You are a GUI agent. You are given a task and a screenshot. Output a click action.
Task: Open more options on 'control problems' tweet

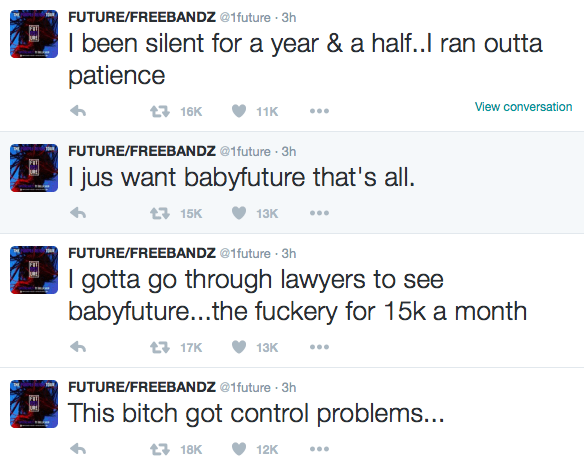pyautogui.click(x=319, y=449)
